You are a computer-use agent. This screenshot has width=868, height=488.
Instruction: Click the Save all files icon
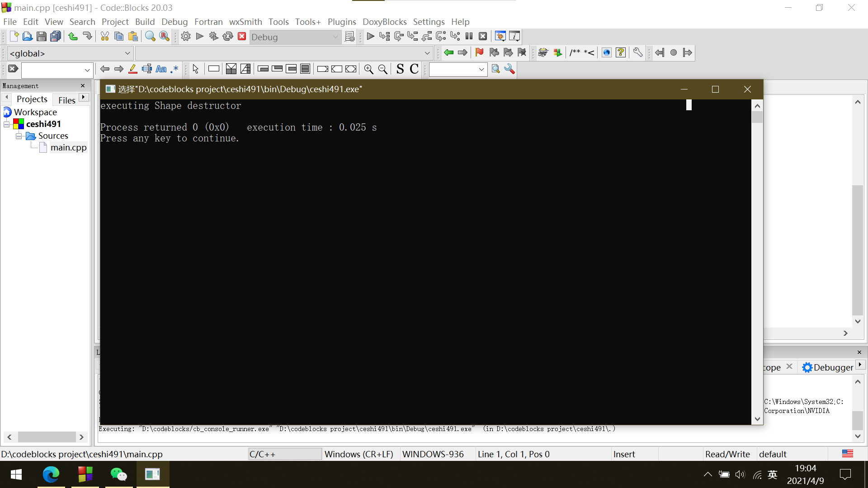pyautogui.click(x=56, y=37)
